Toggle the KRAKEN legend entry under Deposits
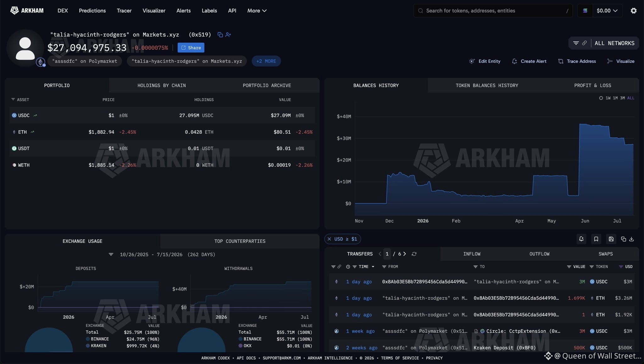The height and width of the screenshot is (364, 644). click(96, 345)
